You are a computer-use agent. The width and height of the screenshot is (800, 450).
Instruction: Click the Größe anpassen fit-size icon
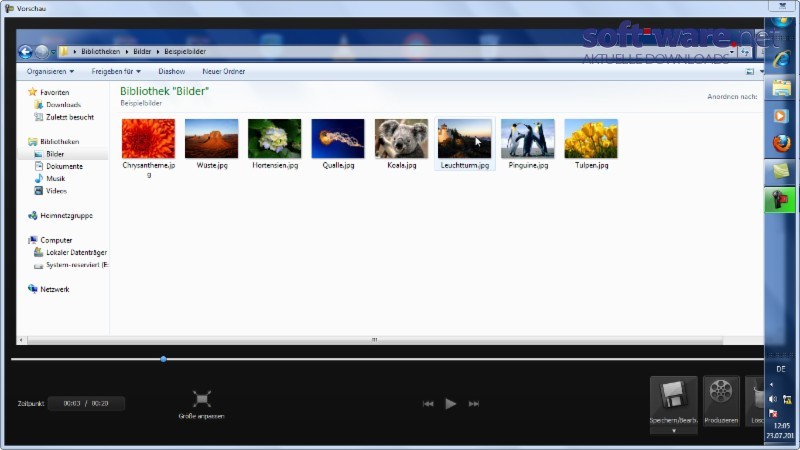point(202,399)
